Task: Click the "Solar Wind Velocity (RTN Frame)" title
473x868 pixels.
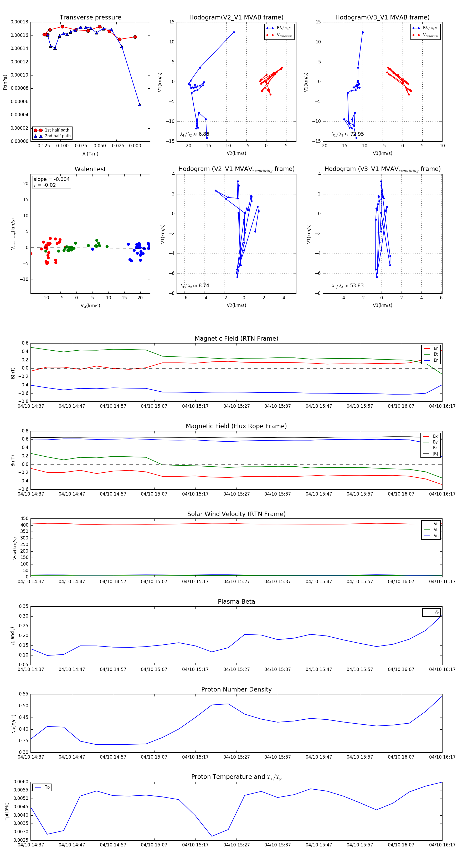Action: click(236, 514)
